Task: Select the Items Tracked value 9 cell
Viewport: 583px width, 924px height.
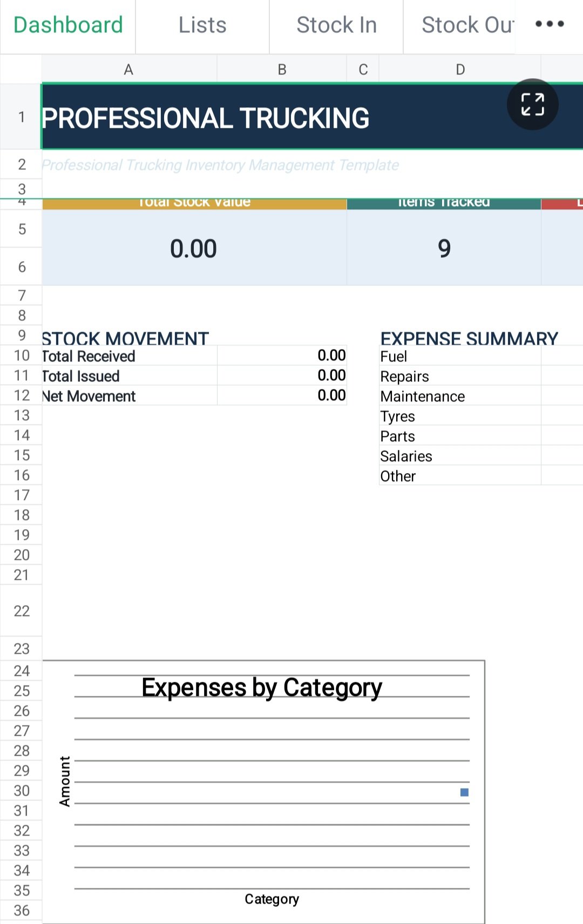Action: coord(444,248)
